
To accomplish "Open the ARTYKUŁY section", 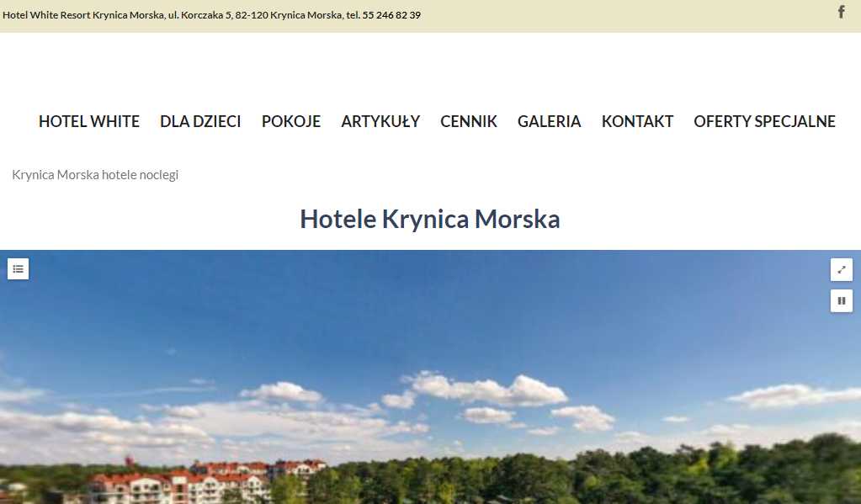I will (380, 121).
